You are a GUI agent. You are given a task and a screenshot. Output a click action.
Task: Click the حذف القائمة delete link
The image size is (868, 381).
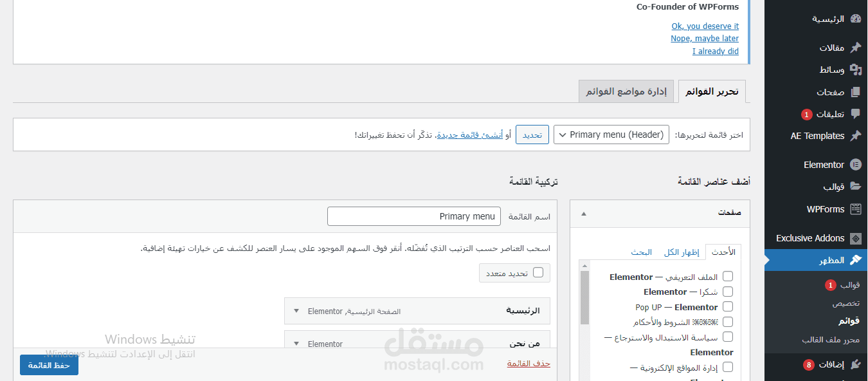[x=528, y=362]
